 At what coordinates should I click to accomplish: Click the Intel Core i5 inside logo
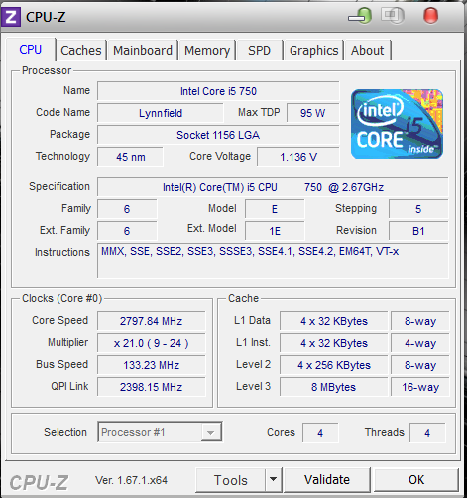397,124
